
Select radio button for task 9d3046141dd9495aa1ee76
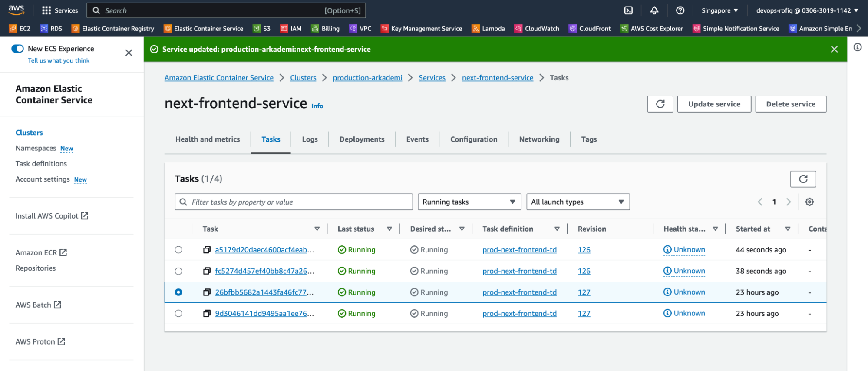click(178, 314)
